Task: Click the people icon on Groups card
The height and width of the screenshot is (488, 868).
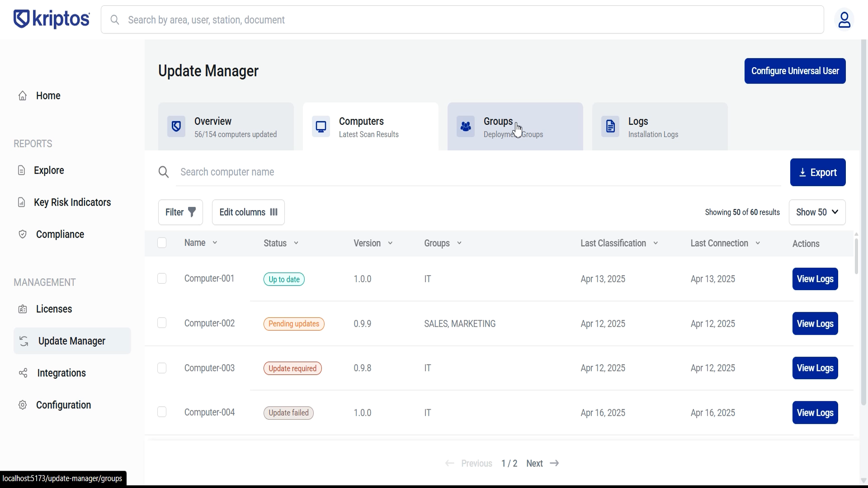Action: (466, 127)
